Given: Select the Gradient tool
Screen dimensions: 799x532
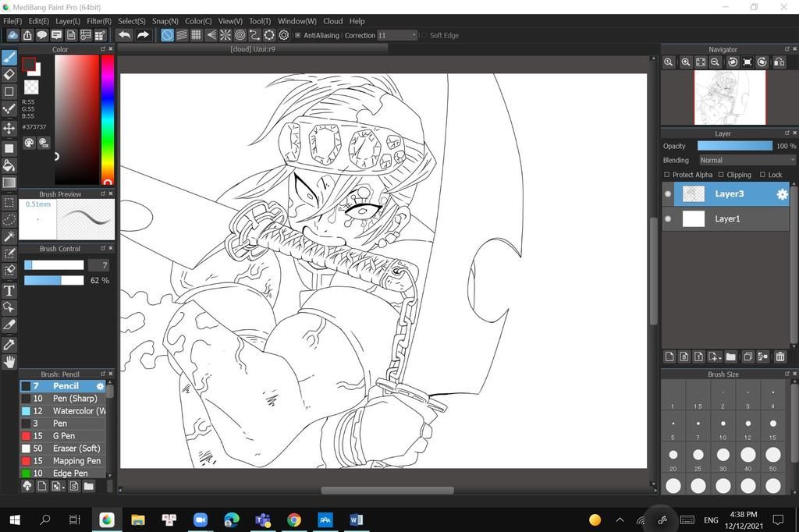Looking at the screenshot, I should tap(9, 183).
